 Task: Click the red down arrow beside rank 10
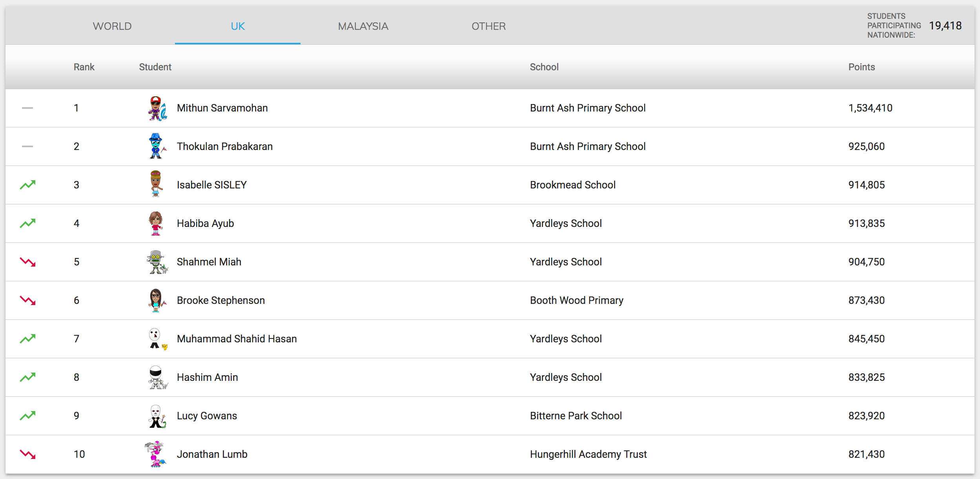click(x=27, y=454)
